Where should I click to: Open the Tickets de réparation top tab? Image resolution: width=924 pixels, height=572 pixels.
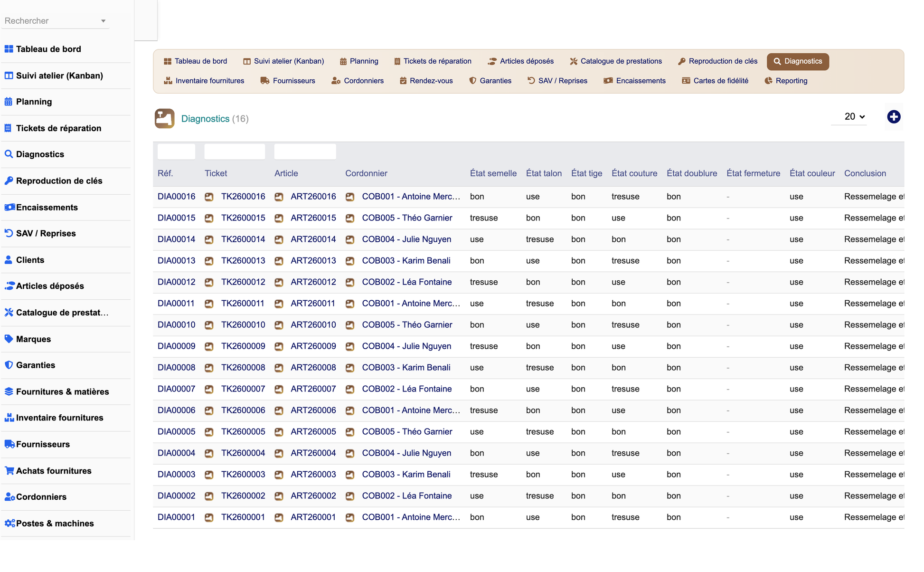point(433,61)
